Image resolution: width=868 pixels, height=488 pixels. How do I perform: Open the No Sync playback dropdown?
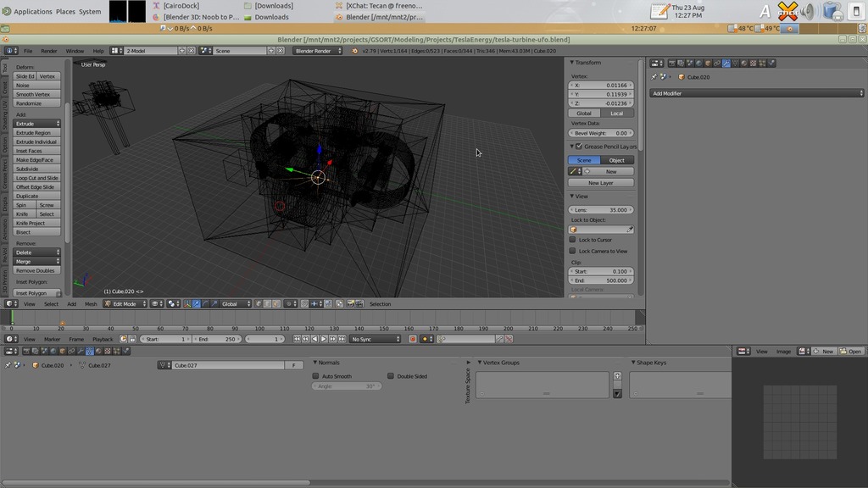point(375,339)
